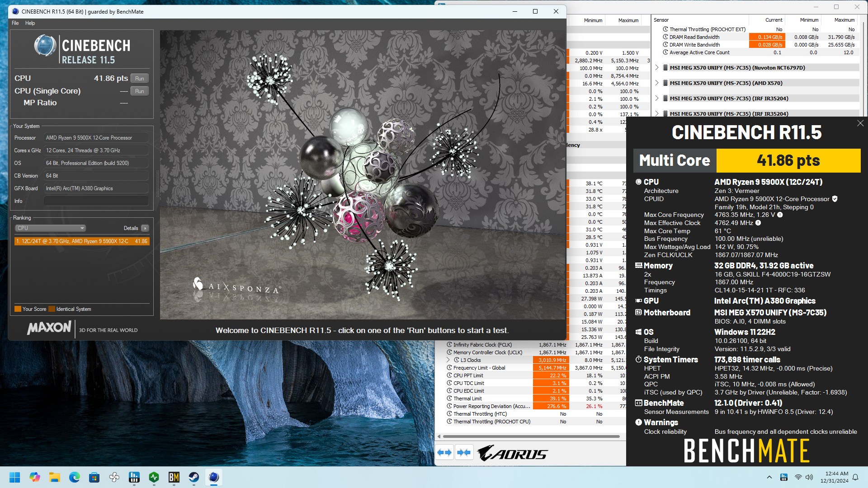Click the verified shield icon next to CPUID

(x=835, y=199)
